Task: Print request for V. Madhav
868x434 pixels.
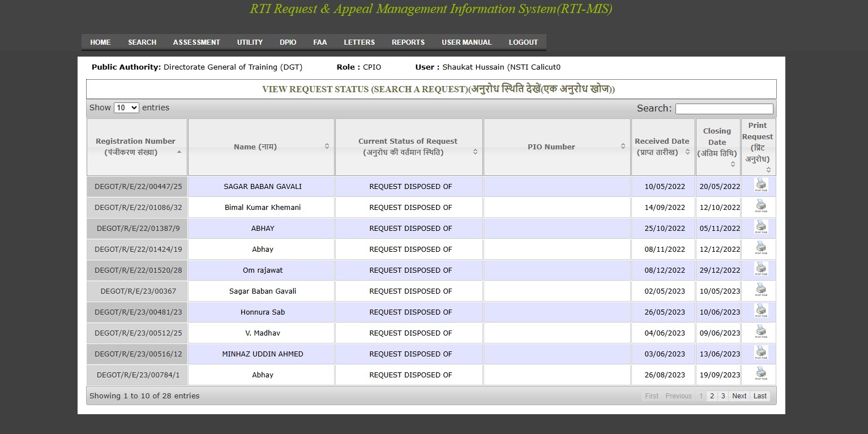Action: [761, 332]
